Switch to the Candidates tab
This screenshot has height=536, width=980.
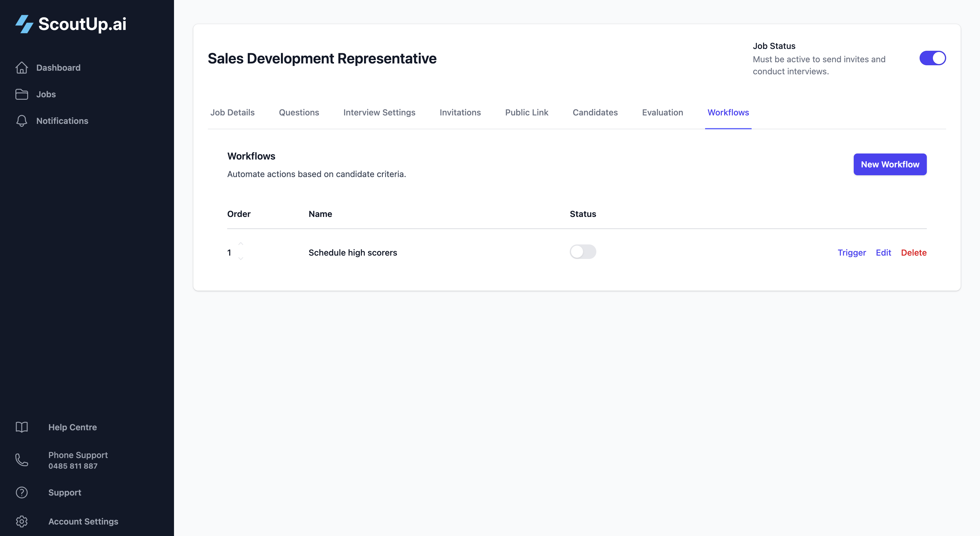[x=595, y=112]
